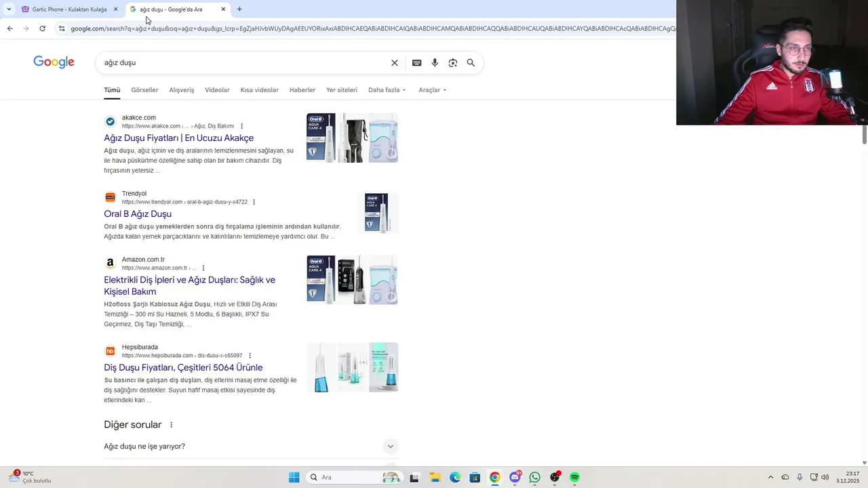
Task: Switch to the Kısa videolar tab
Action: pyautogui.click(x=259, y=90)
